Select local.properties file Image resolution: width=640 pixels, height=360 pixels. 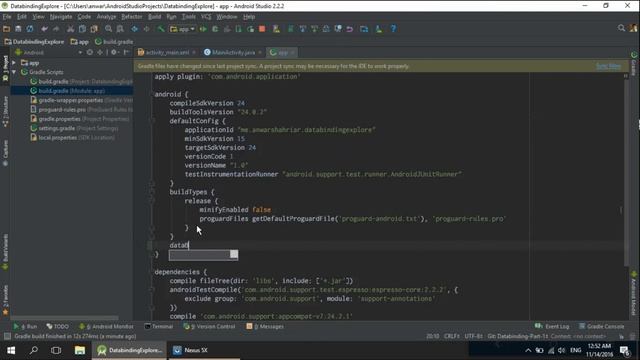pos(73,138)
